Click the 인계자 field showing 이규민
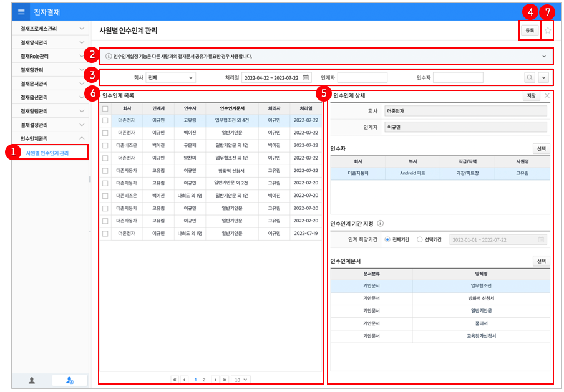564x392 pixels. coord(465,127)
